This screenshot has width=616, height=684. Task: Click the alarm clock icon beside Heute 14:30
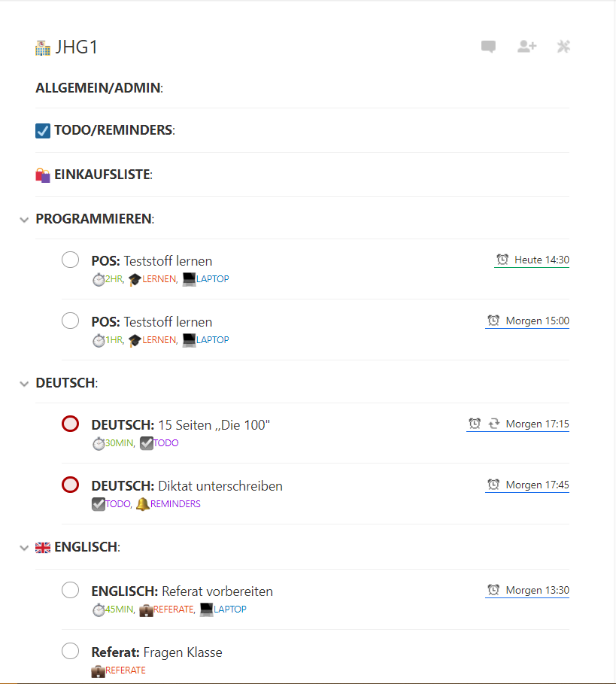click(x=502, y=260)
